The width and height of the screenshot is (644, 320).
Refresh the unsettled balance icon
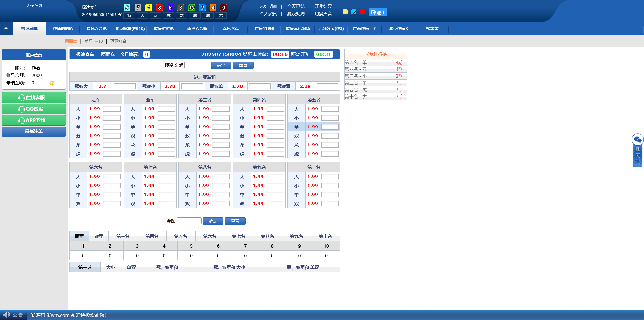click(x=52, y=83)
